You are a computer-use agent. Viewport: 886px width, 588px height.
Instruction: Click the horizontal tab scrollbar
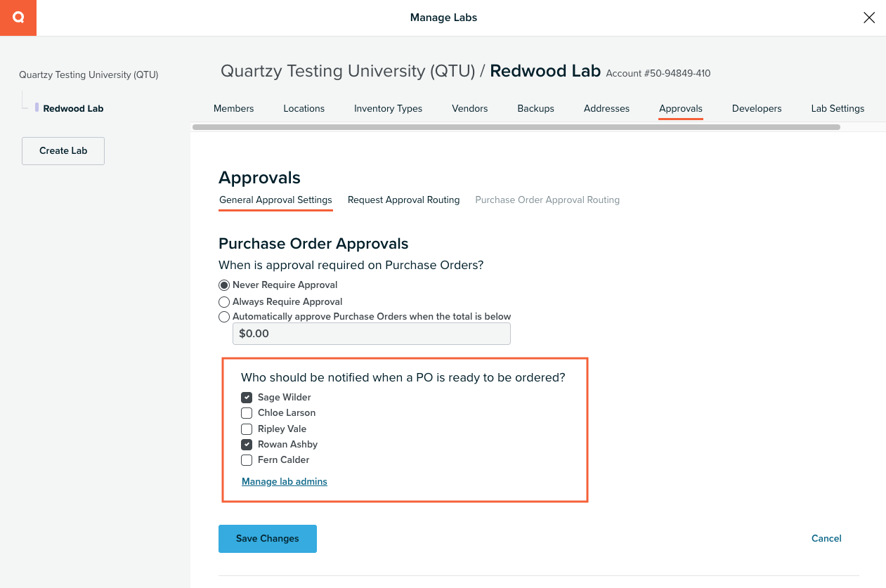click(516, 127)
